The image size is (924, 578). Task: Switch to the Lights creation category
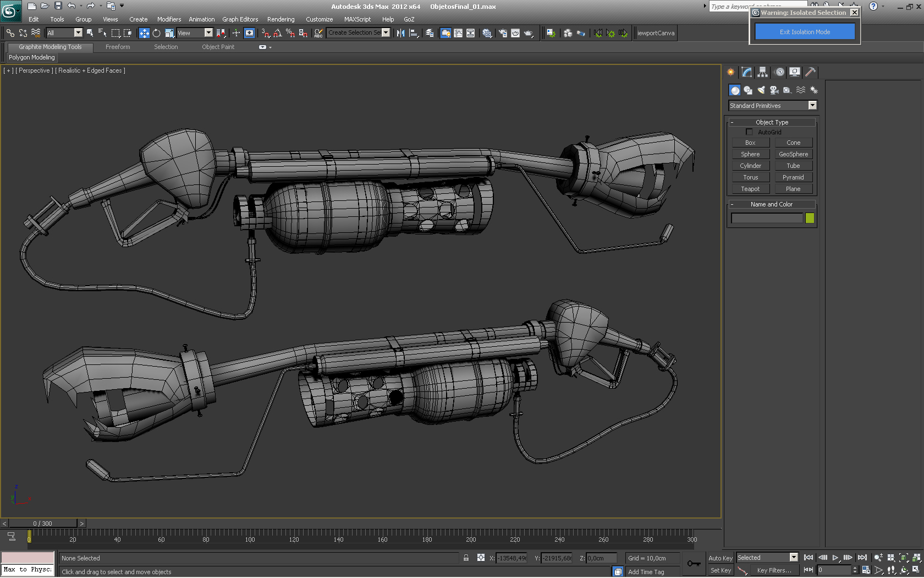pyautogui.click(x=761, y=90)
